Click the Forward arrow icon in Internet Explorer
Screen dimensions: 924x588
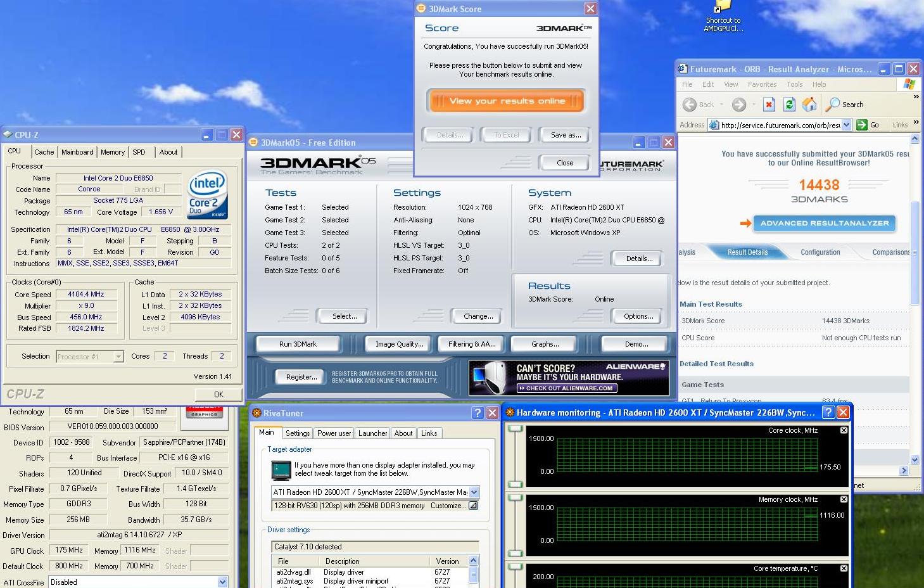click(738, 105)
